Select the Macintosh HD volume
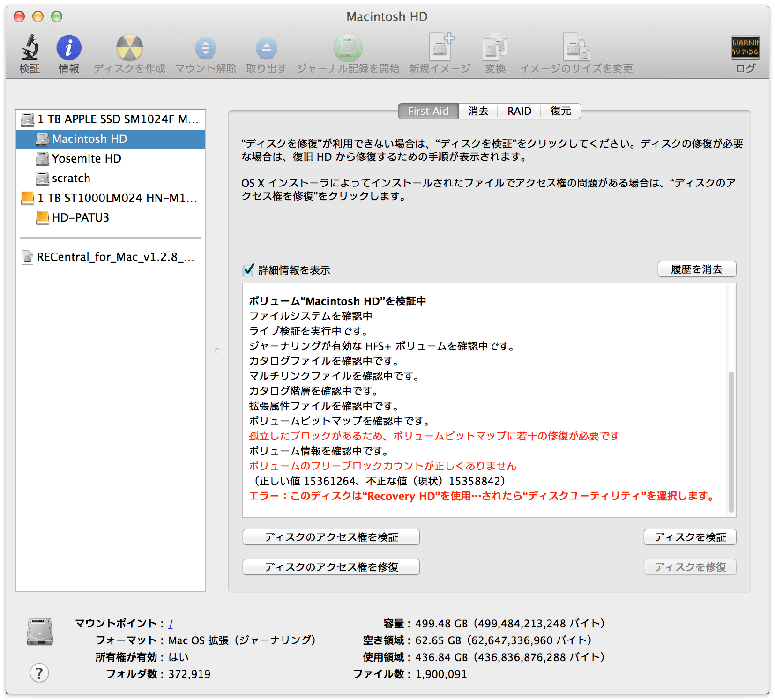 [111, 139]
